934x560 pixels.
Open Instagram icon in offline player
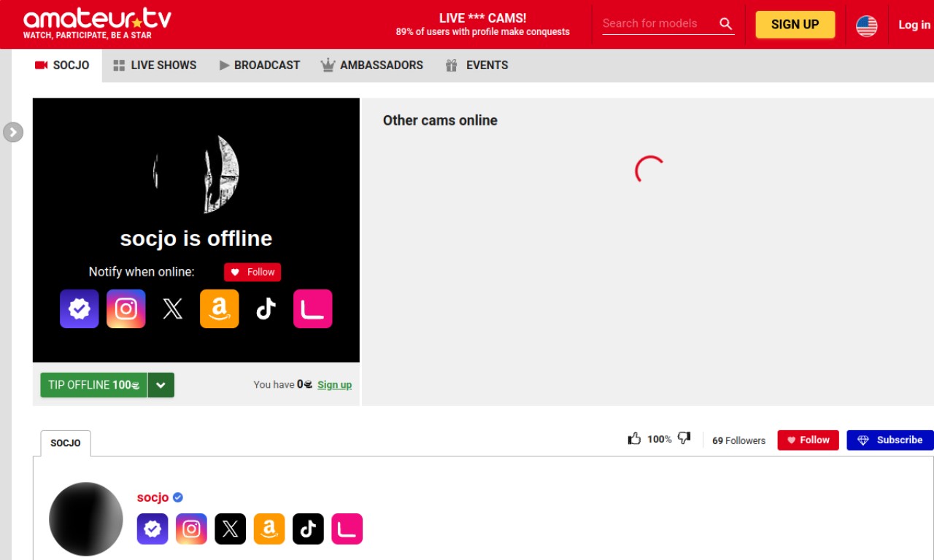point(126,308)
